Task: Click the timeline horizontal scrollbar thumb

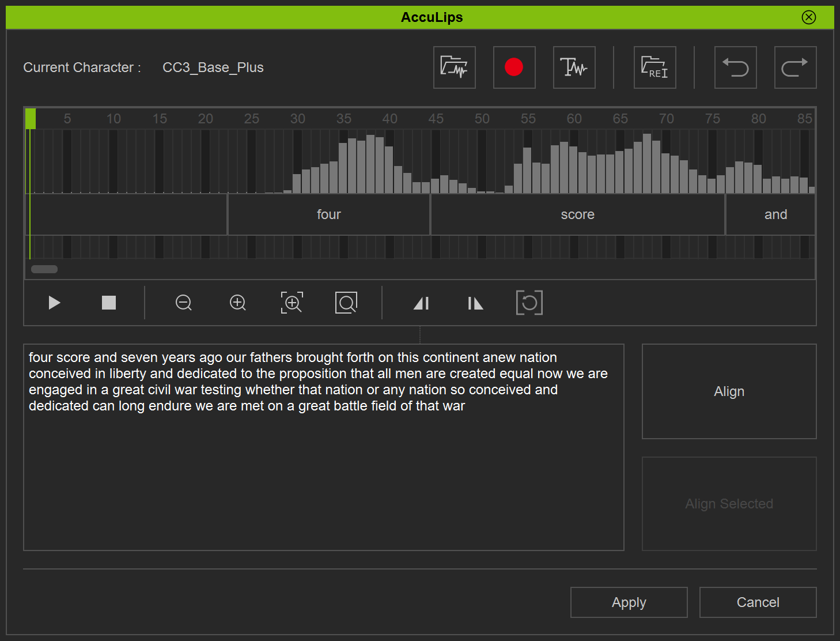Action: tap(44, 269)
